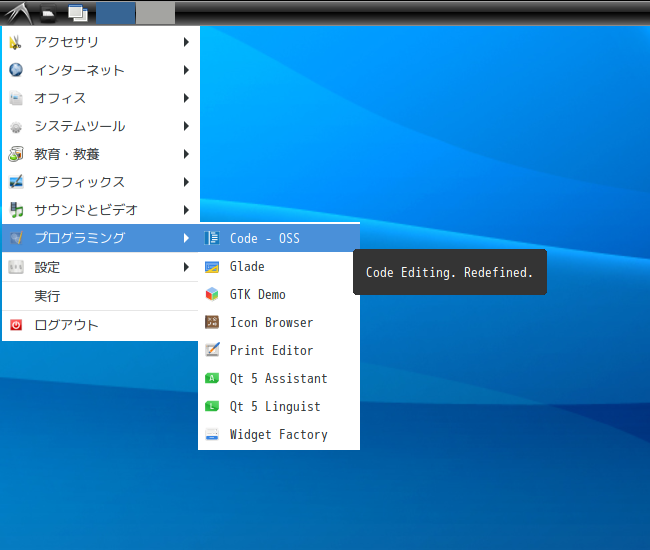
Task: Open the アクセサリ menu category
Action: point(101,42)
